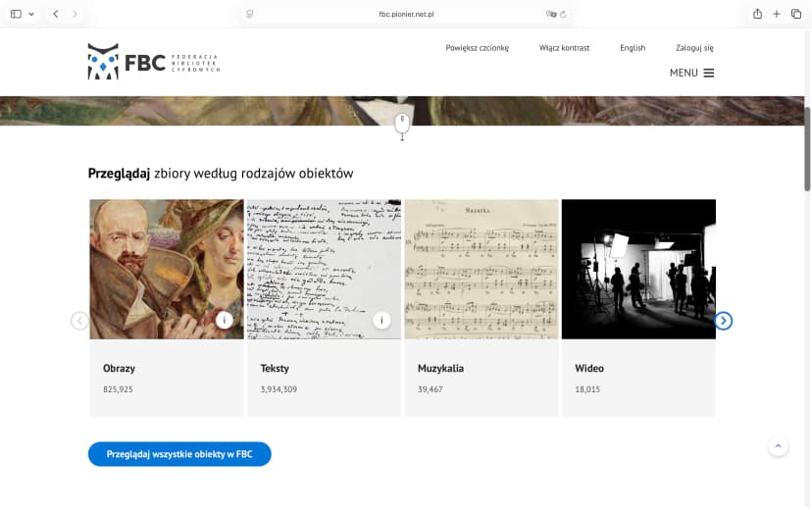Open a new tab with plus icon
Screen dimensions: 812x510
point(777,14)
